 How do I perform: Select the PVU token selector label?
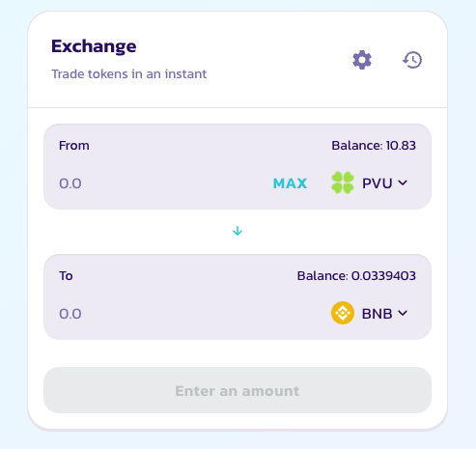[x=378, y=183]
